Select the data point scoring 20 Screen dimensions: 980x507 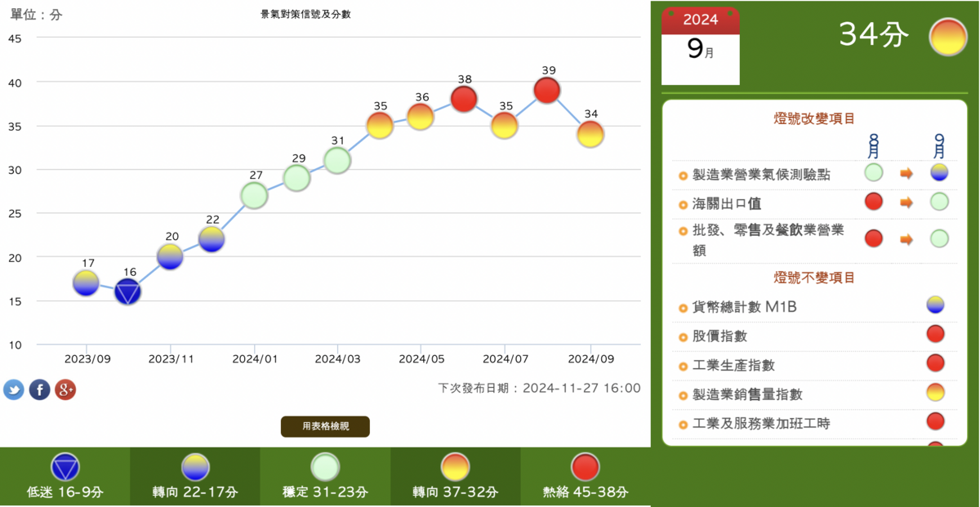(170, 257)
